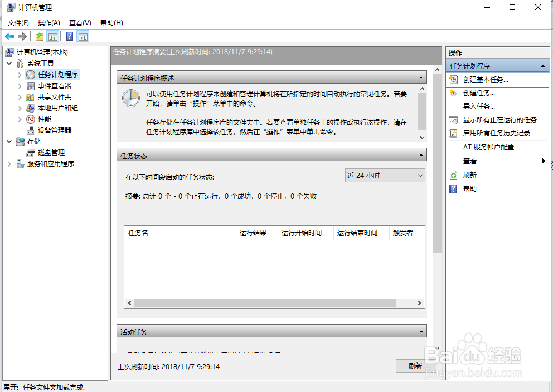Click the 显示所有正在运行的任务 icon

(453, 120)
